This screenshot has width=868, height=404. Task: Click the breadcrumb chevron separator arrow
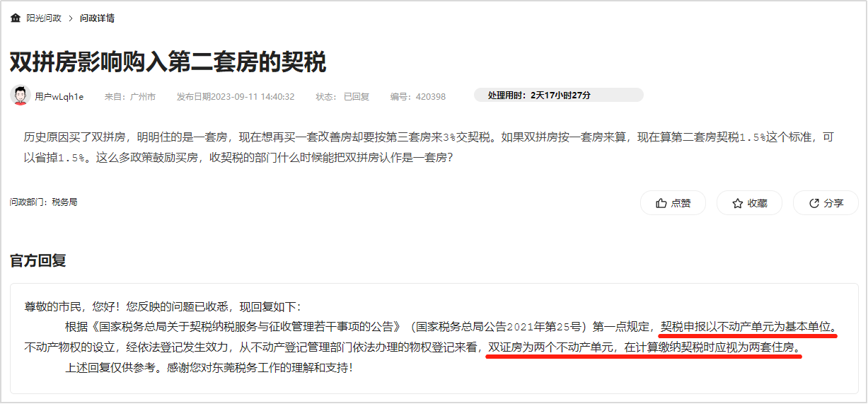pos(71,18)
